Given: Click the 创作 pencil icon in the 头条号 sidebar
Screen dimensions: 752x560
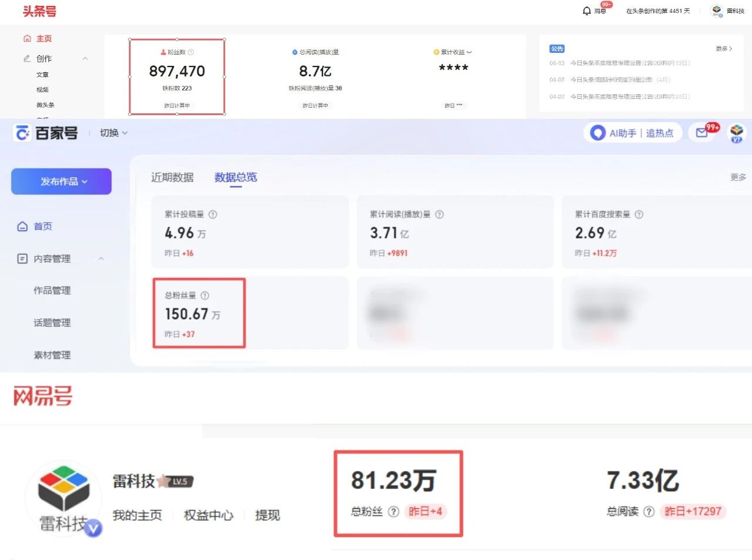Looking at the screenshot, I should click(27, 58).
